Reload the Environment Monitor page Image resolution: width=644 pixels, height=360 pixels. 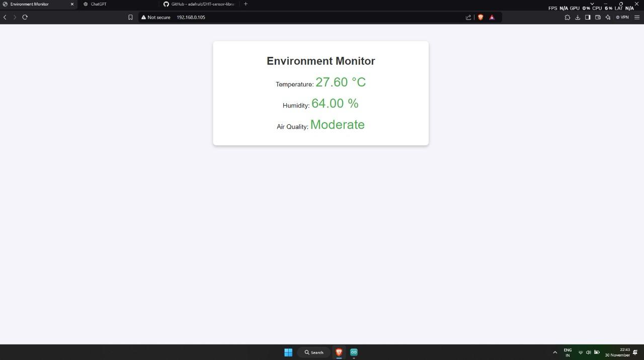pyautogui.click(x=25, y=17)
